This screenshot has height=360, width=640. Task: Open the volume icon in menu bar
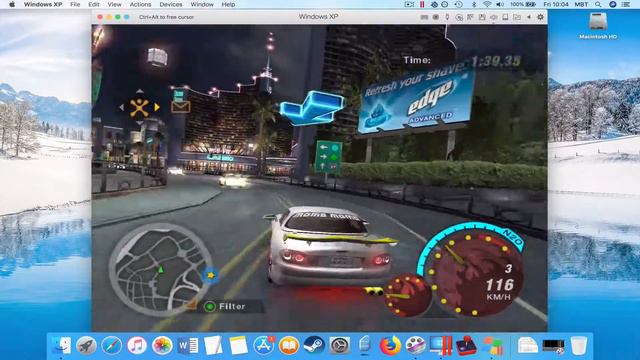point(500,4)
